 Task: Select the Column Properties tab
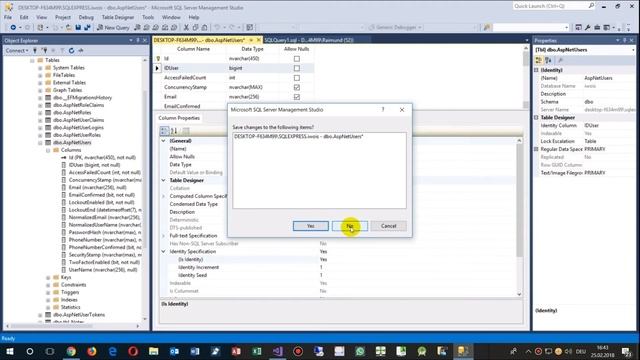click(179, 118)
